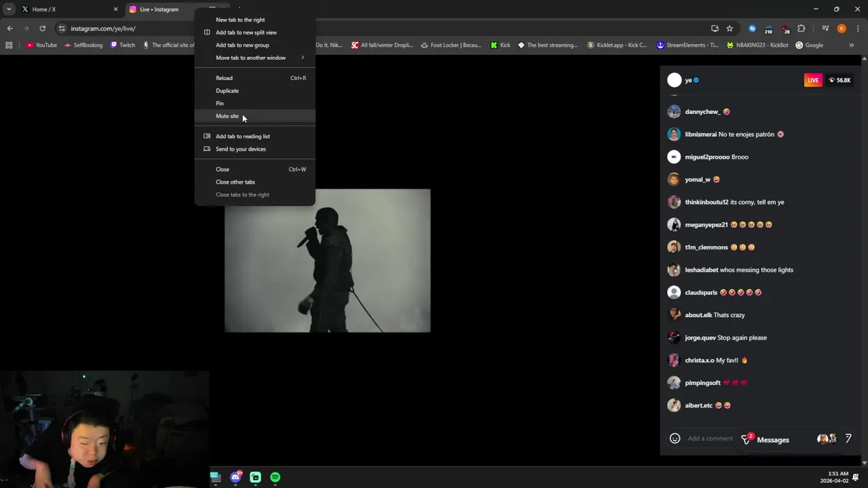Image resolution: width=868 pixels, height=488 pixels.
Task: Choose 'Add tab to reading list'
Action: pyautogui.click(x=255, y=136)
